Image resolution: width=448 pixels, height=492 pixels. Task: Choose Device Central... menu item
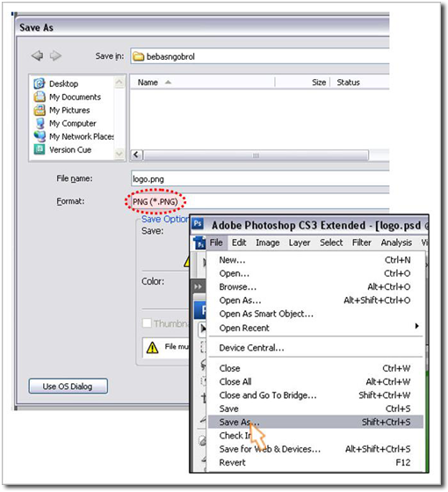point(315,348)
